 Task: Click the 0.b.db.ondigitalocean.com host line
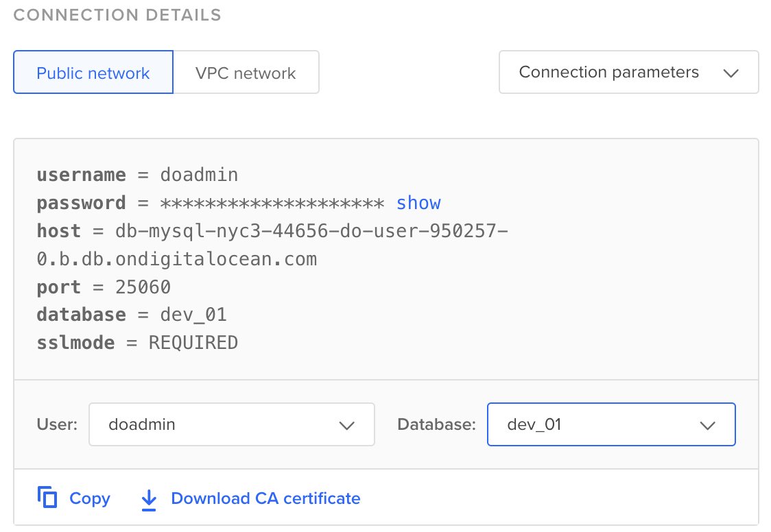pyautogui.click(x=177, y=259)
